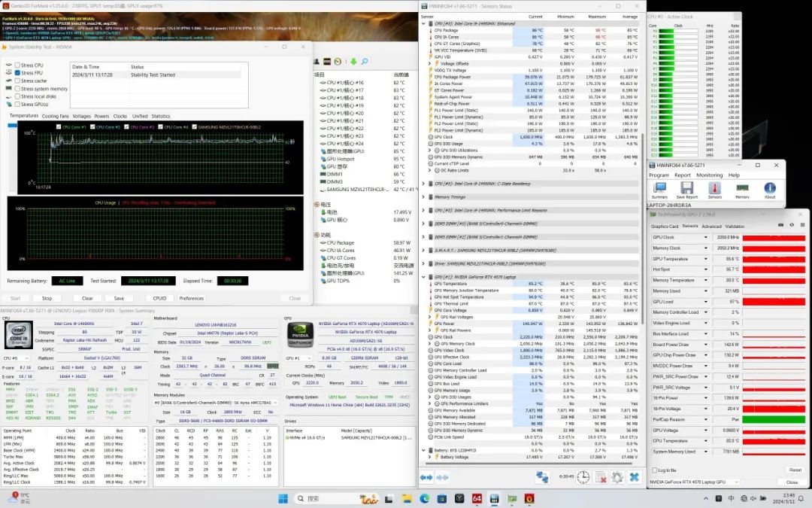Switch to the Cooling Fans tab
Viewport: 812px width, 508px height.
(x=55, y=116)
